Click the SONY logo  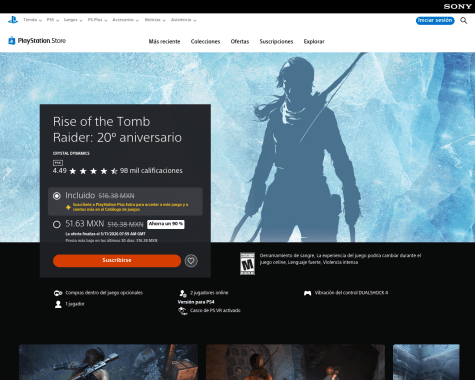click(457, 6)
